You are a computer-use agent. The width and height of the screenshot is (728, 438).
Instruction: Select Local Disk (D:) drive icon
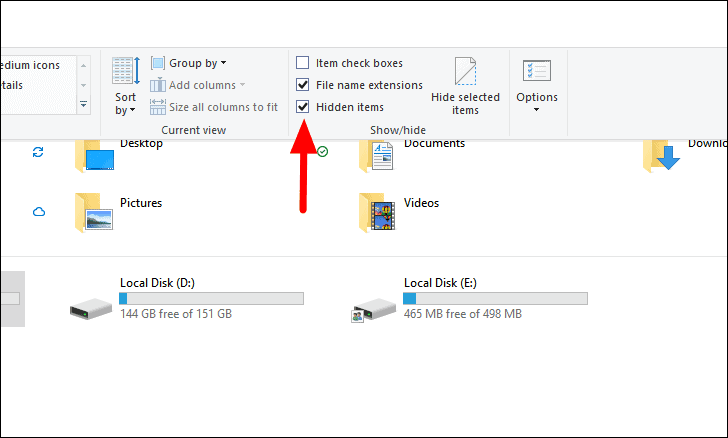91,308
